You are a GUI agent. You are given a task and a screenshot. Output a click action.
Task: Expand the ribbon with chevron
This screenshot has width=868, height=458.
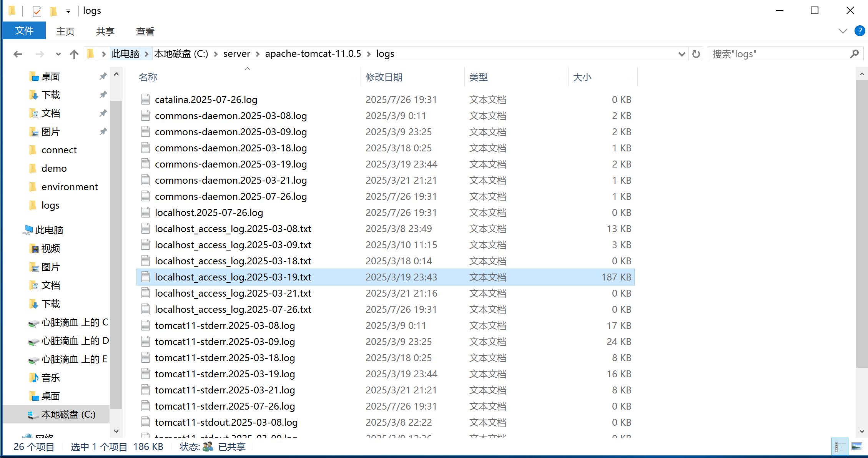(843, 31)
